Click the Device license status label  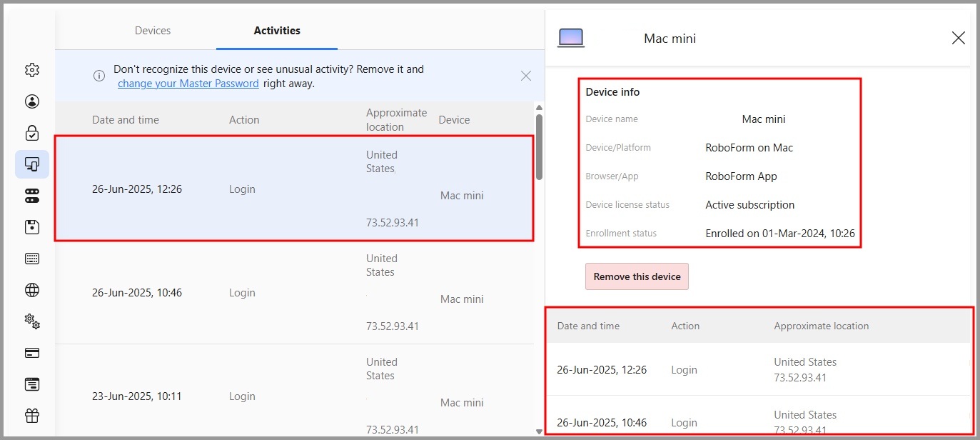[x=627, y=205]
